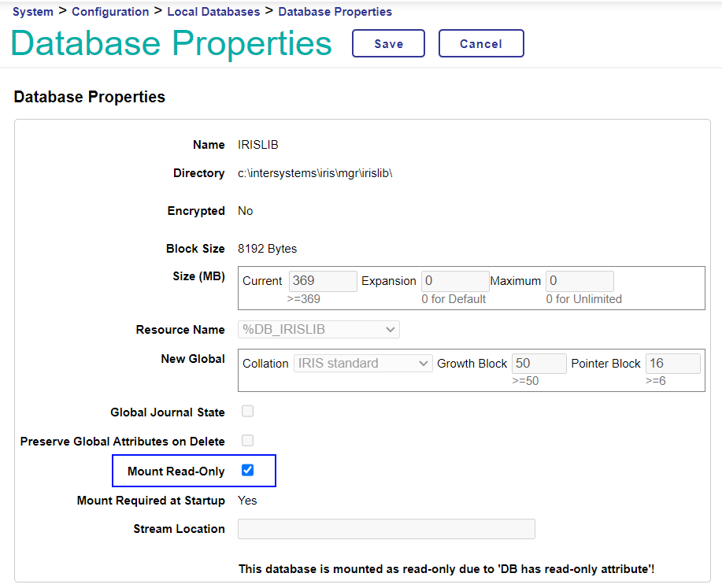Uncheck the Mount Read-Only checkbox
The image size is (722, 588).
coord(248,471)
